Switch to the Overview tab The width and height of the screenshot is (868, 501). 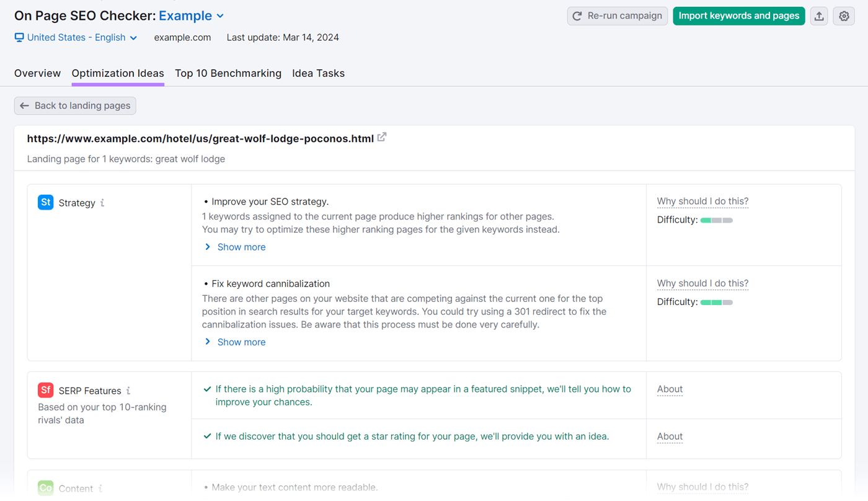pos(37,73)
